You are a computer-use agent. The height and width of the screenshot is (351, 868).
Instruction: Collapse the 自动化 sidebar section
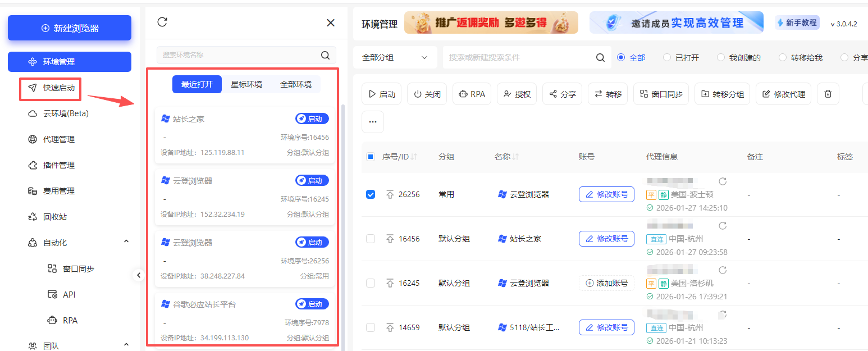(126, 242)
